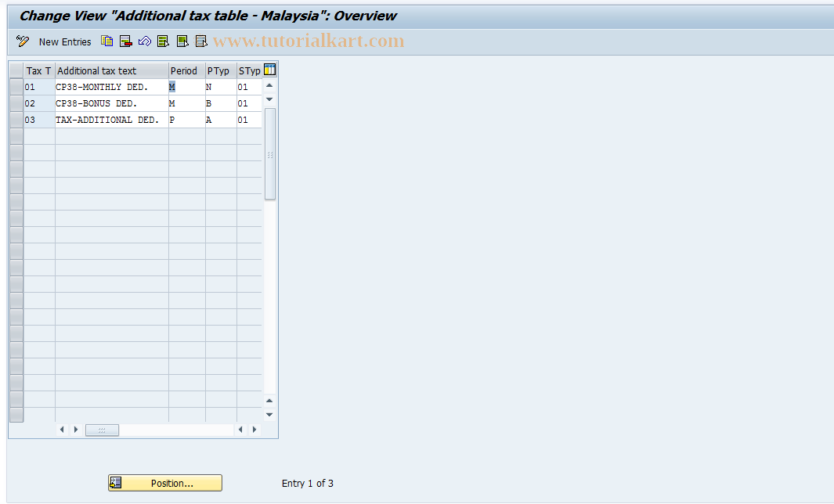Open the table settings configuration icon
Image resolution: width=834 pixels, height=504 pixels.
point(269,70)
